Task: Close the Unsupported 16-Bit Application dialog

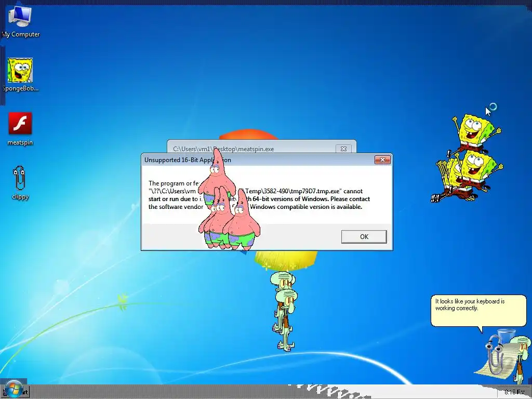Action: click(x=382, y=160)
